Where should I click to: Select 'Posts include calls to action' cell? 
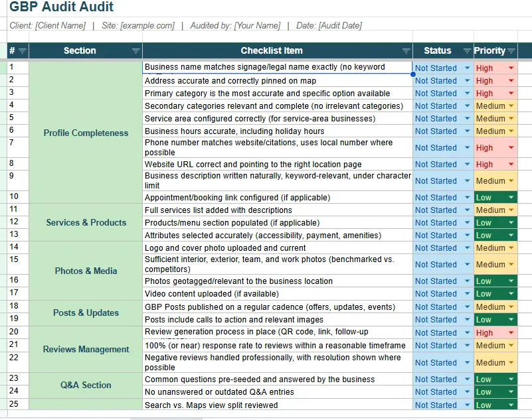pyautogui.click(x=277, y=319)
